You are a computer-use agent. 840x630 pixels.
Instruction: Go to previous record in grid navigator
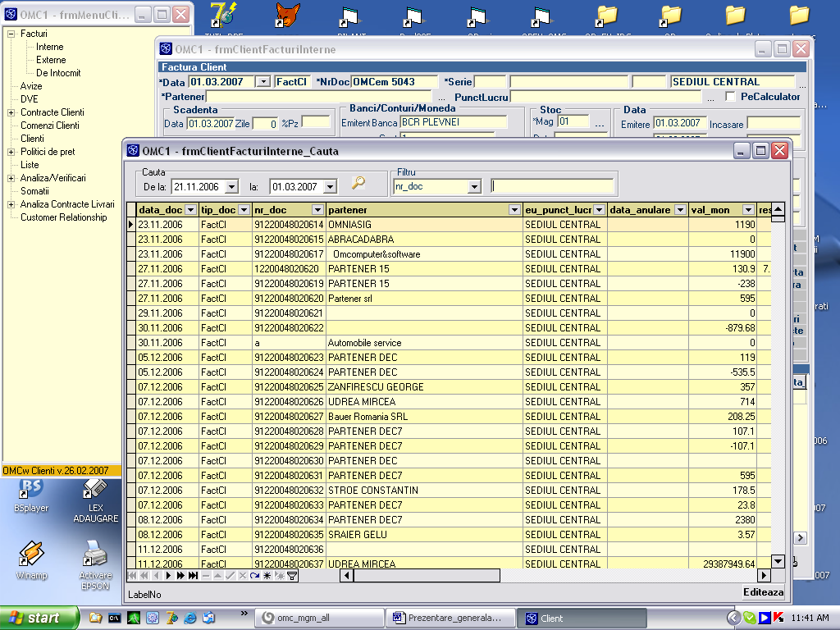[156, 576]
